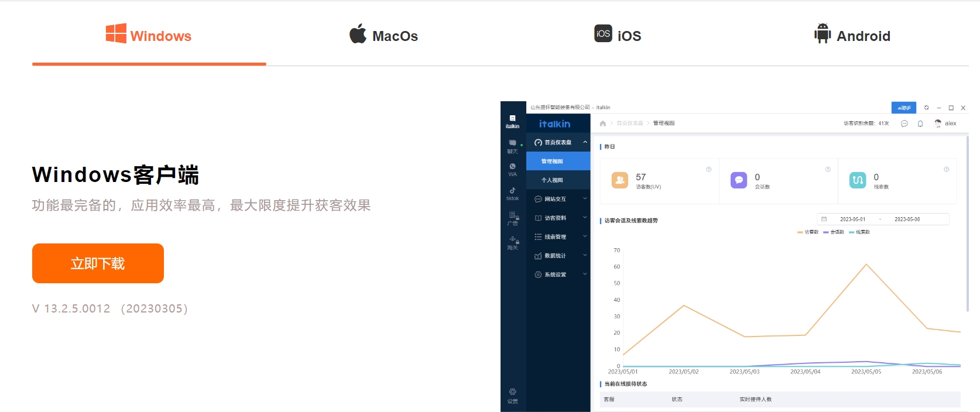Open the 设置 settings gear in sidebar
The width and height of the screenshot is (980, 412).
(x=512, y=396)
